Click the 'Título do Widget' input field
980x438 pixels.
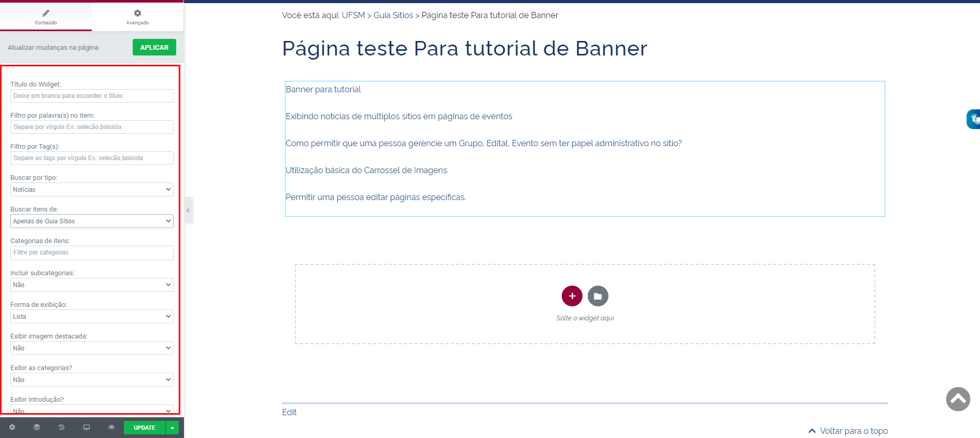pyautogui.click(x=92, y=96)
